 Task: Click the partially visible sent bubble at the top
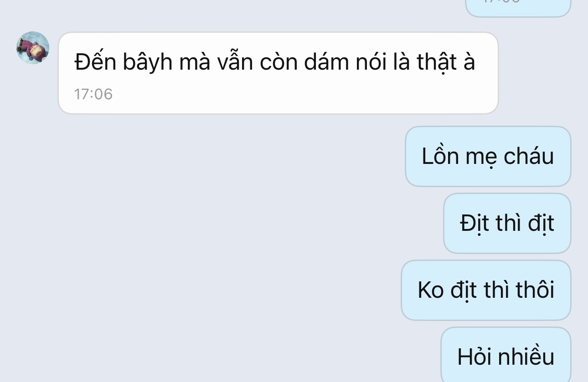pos(518,8)
